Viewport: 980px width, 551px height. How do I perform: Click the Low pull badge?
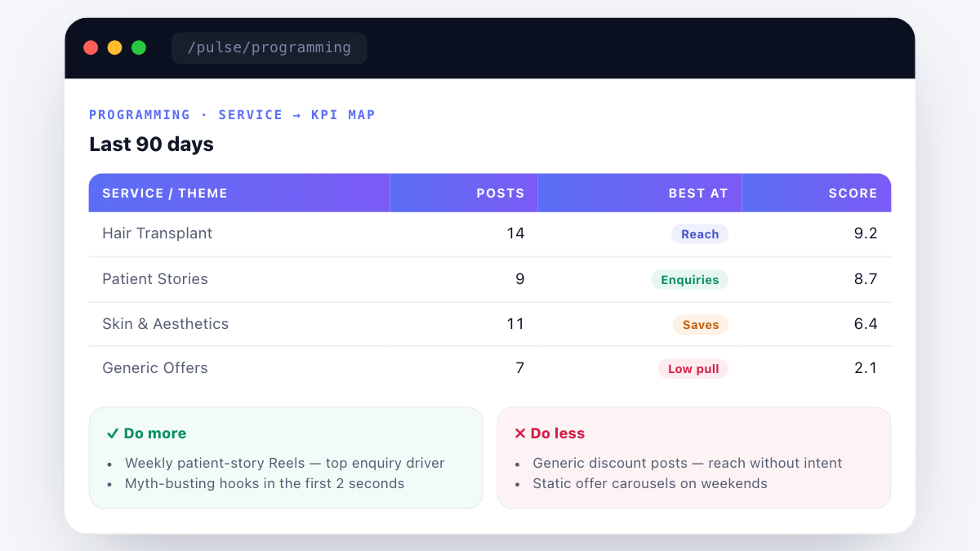[x=693, y=369]
